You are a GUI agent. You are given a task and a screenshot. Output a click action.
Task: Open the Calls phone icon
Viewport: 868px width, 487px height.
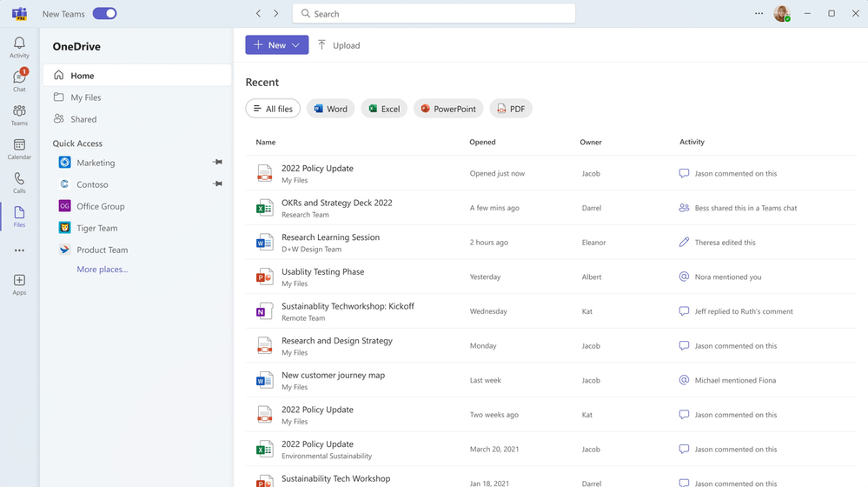(x=19, y=183)
